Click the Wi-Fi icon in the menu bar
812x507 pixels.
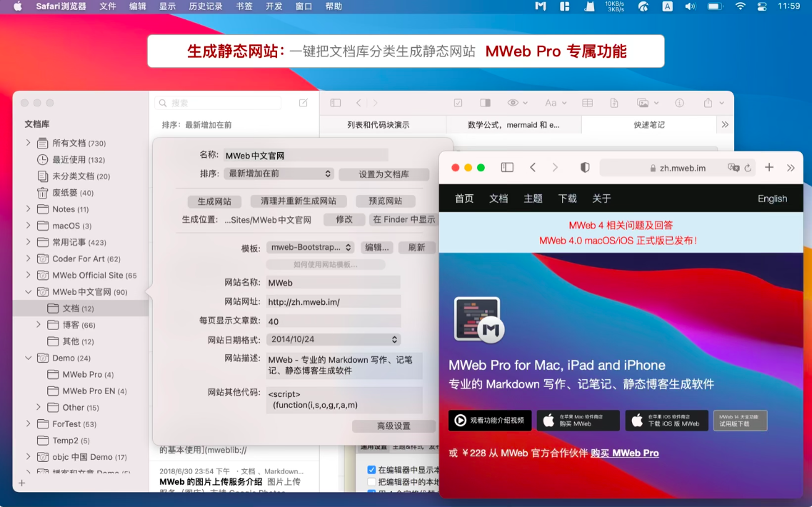(740, 6)
